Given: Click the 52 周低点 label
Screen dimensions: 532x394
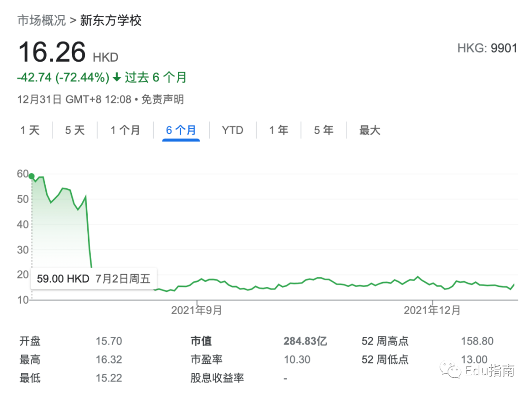Looking at the screenshot, I should pyautogui.click(x=385, y=359).
